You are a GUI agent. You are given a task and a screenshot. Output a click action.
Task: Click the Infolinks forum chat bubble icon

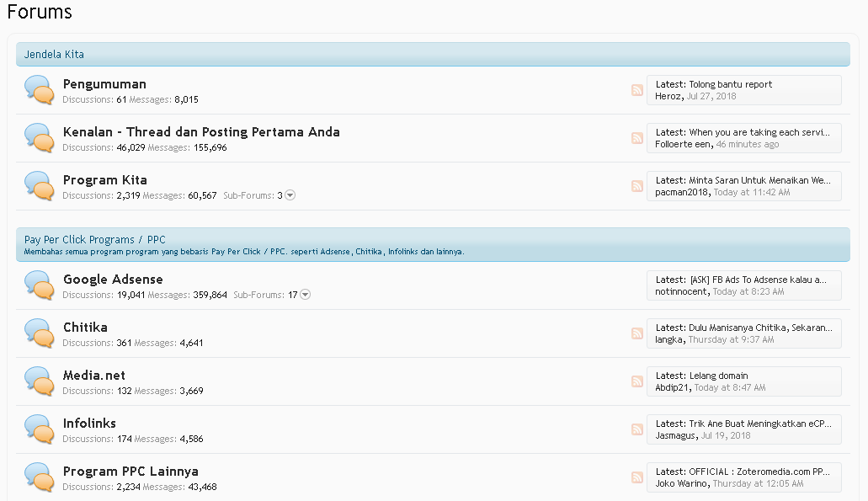tap(40, 429)
